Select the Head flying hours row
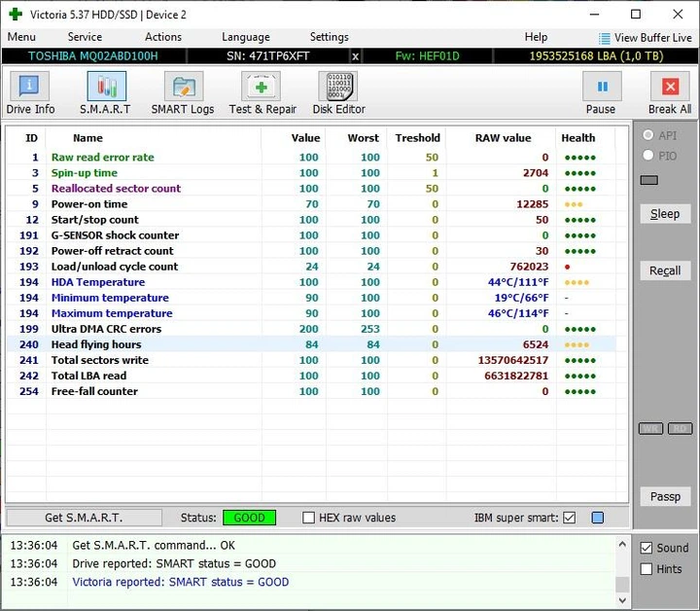The height and width of the screenshot is (611, 700). point(311,344)
